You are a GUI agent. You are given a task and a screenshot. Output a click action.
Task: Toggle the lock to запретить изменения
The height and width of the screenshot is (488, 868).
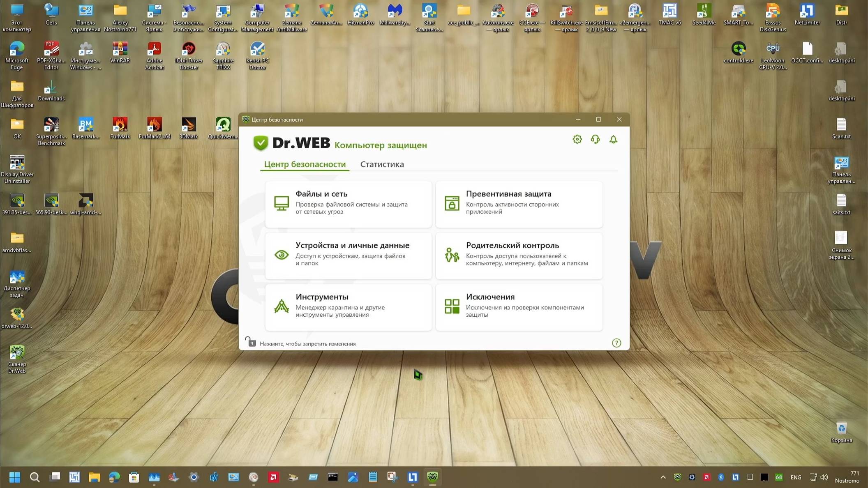251,341
